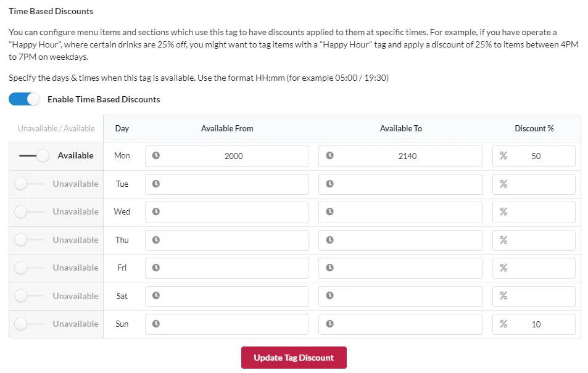Click Sunday discount field showing 10

point(534,324)
